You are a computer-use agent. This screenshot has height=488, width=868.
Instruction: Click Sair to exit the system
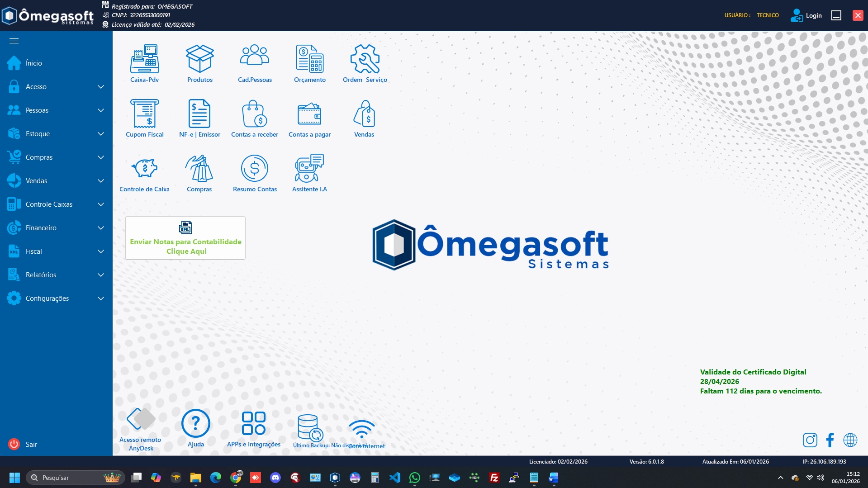[x=56, y=444]
